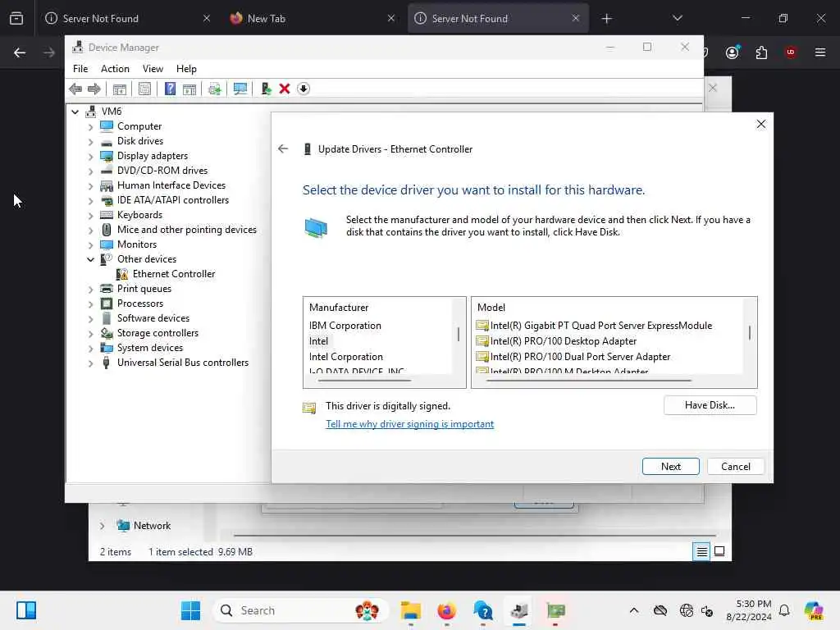Image resolution: width=840 pixels, height=630 pixels.
Task: Expand the Keyboards node
Action: pyautogui.click(x=90, y=216)
